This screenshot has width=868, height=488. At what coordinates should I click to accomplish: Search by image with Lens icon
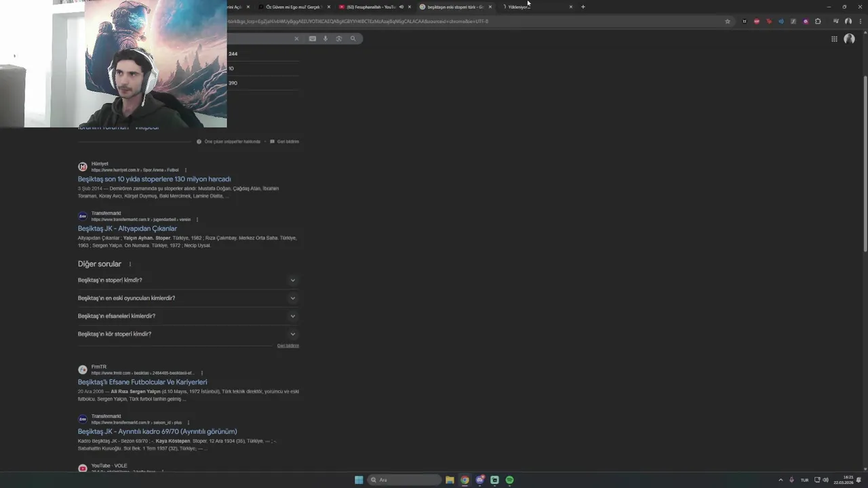click(x=339, y=39)
